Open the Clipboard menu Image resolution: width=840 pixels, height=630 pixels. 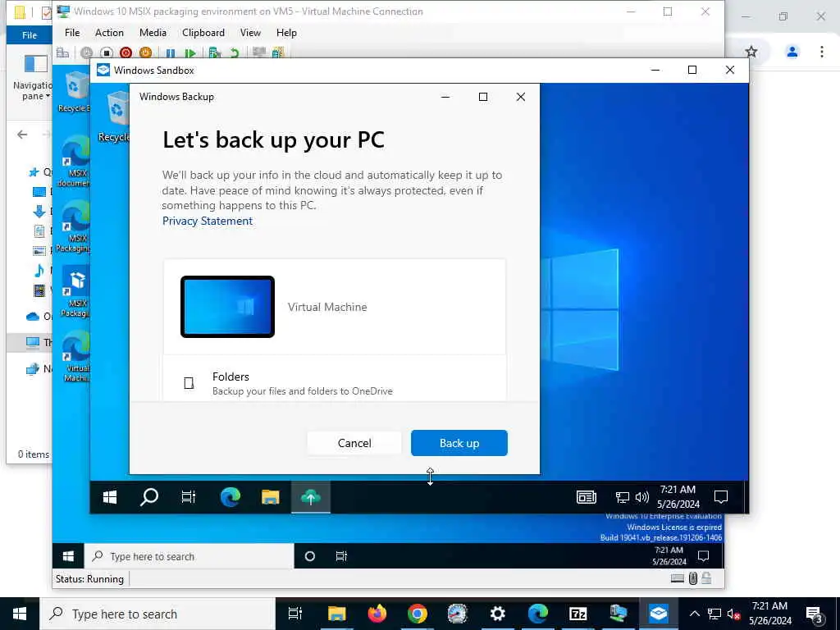point(203,33)
